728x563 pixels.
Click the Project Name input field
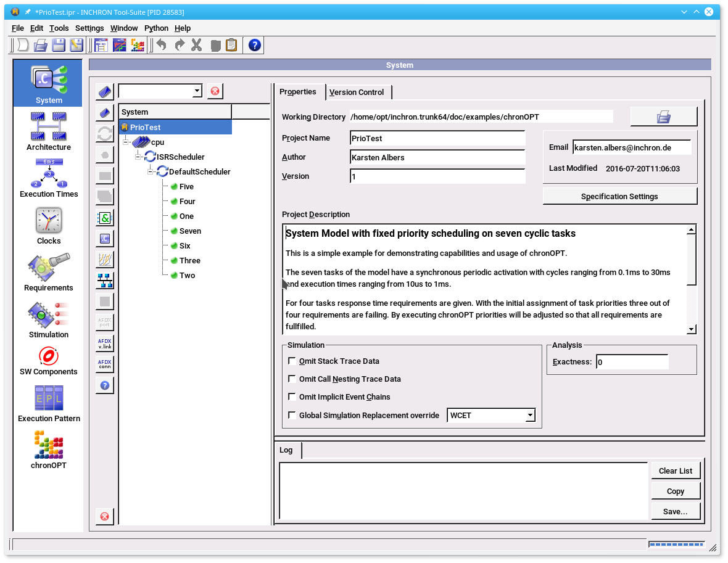click(x=437, y=138)
